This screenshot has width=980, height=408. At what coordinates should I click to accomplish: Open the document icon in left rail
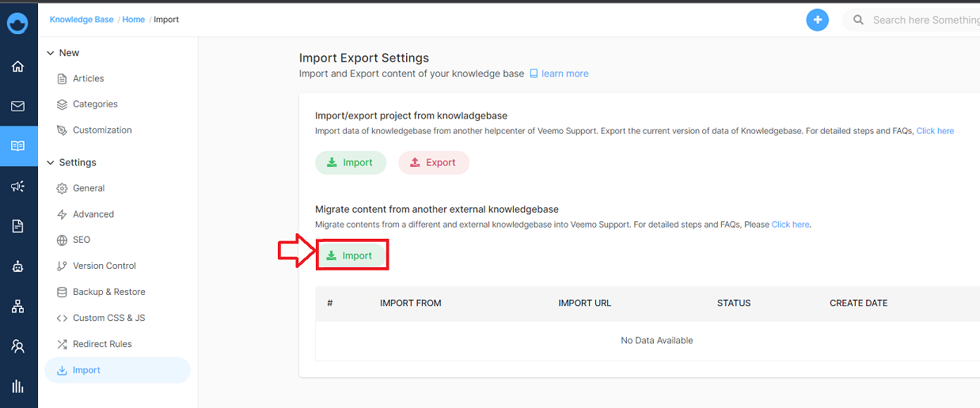pyautogui.click(x=18, y=226)
